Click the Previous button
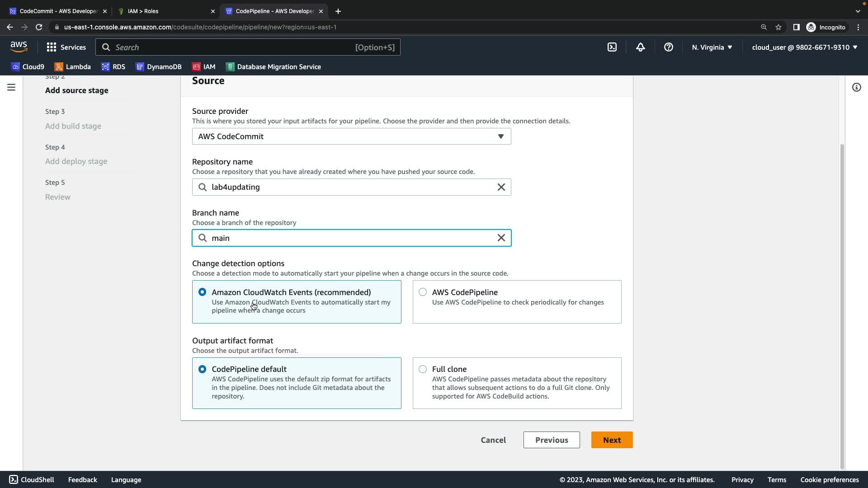868x488 pixels. tap(551, 440)
